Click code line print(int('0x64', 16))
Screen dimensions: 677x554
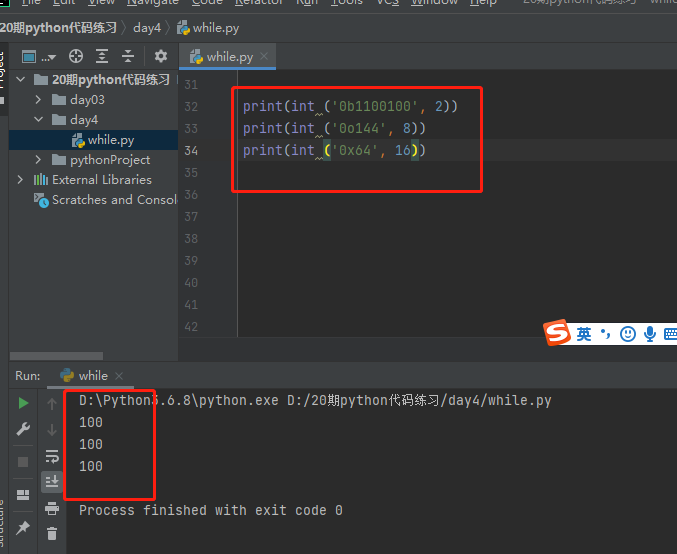(334, 150)
